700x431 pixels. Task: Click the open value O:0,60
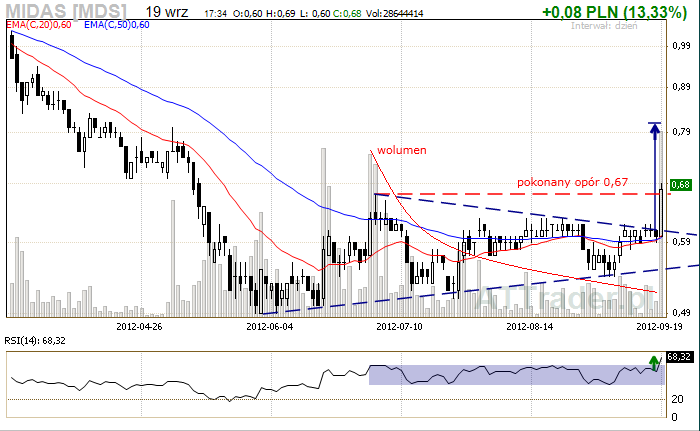click(x=247, y=14)
